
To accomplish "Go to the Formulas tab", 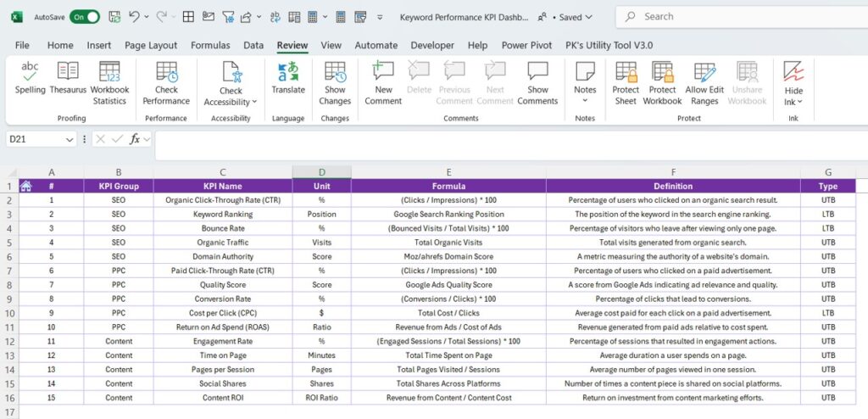I will pyautogui.click(x=210, y=46).
